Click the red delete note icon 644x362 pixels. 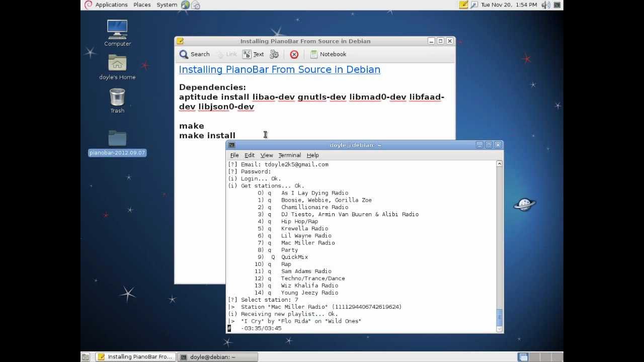click(294, 54)
